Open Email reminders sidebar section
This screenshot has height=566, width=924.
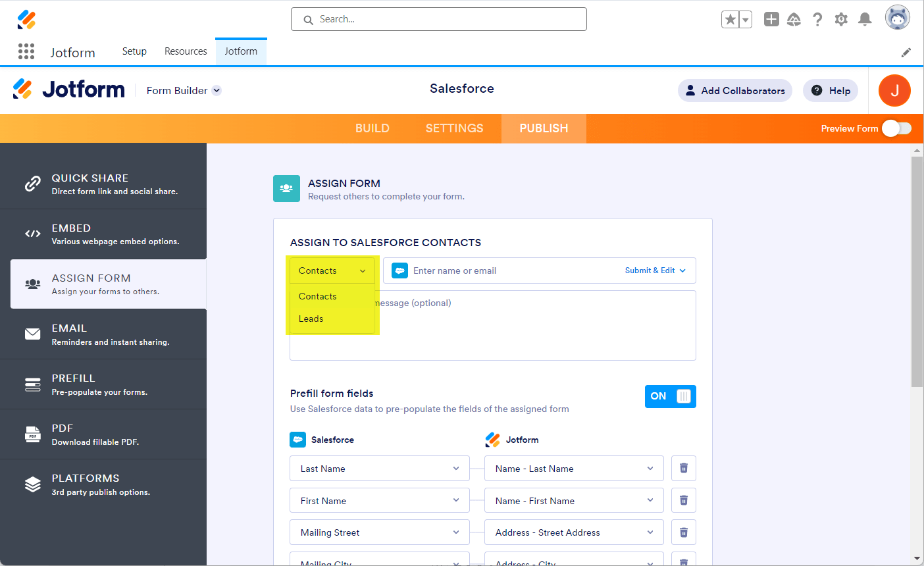point(103,334)
